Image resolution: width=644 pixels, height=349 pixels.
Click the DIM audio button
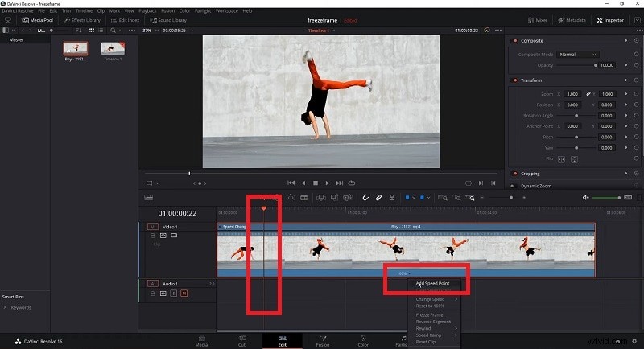tap(628, 197)
